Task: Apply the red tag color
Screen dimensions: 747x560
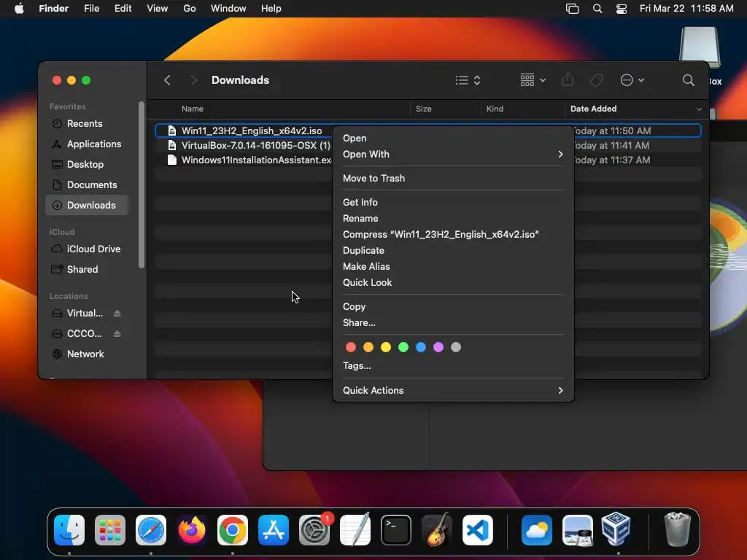Action: click(x=351, y=347)
